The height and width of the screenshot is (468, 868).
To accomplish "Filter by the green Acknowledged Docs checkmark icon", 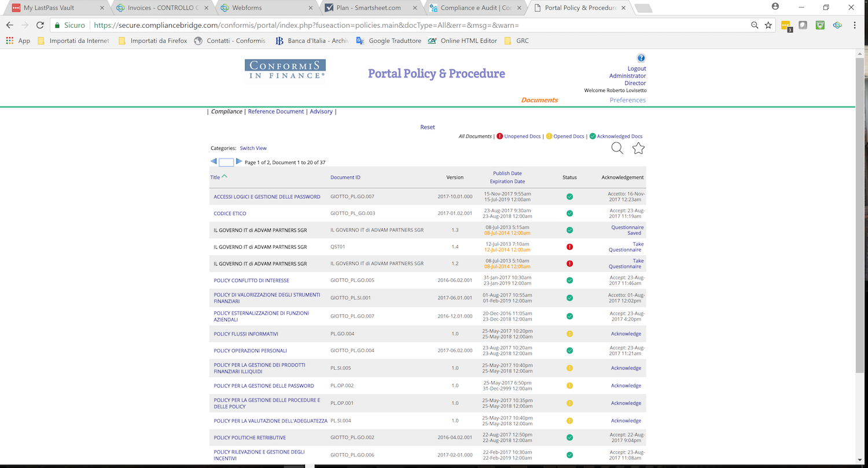I will [x=592, y=136].
